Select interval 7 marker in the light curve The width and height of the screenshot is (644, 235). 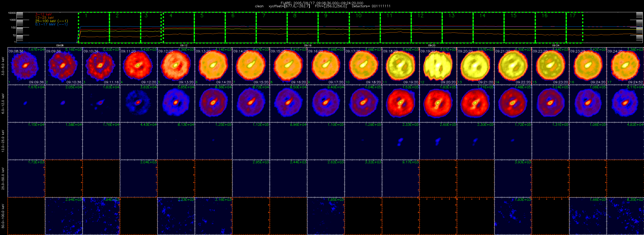264,15
